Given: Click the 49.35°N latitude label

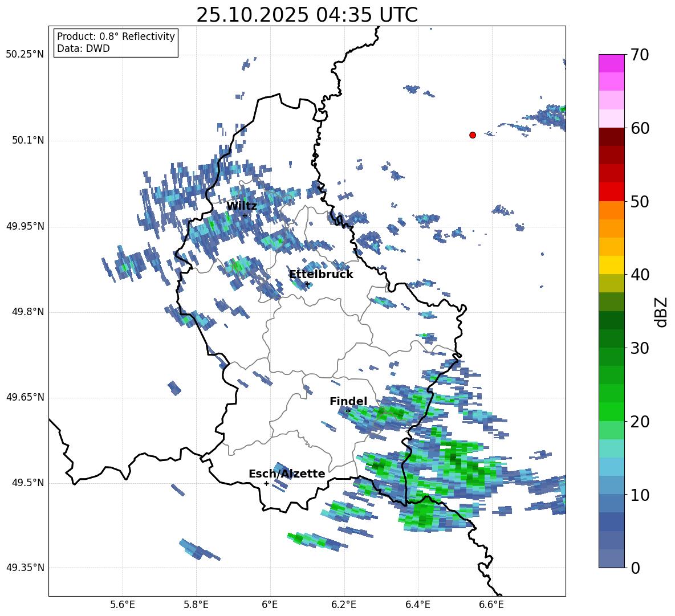Looking at the screenshot, I should [x=25, y=568].
